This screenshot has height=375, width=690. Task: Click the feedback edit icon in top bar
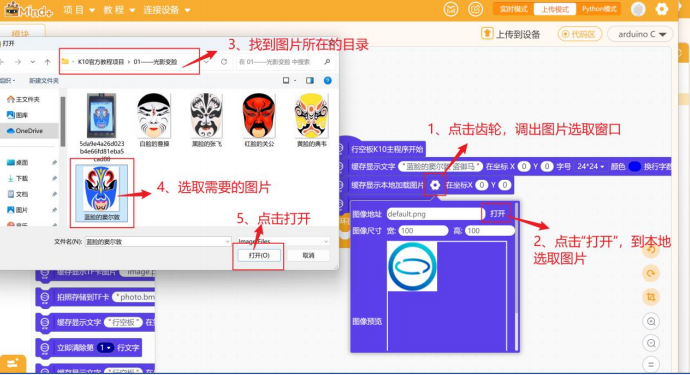tap(475, 9)
